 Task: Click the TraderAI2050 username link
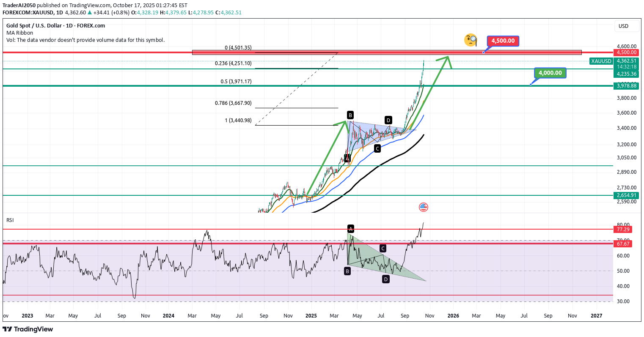click(19, 5)
